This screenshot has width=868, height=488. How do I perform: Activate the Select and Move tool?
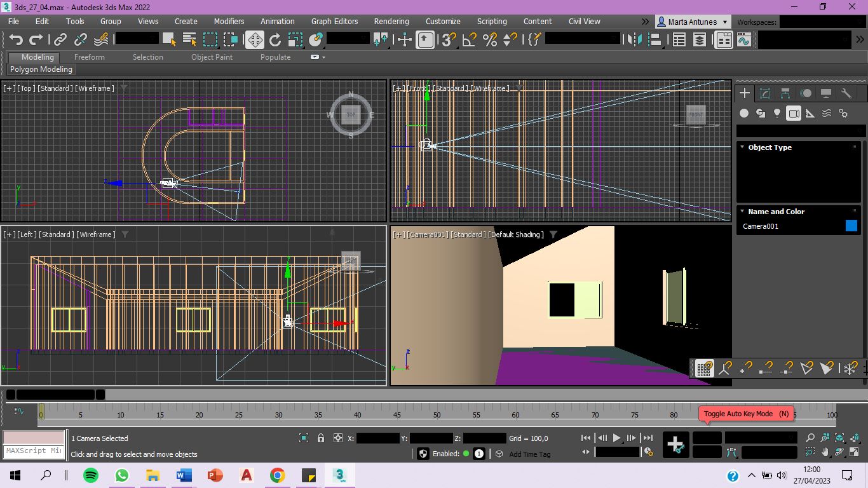tap(255, 40)
